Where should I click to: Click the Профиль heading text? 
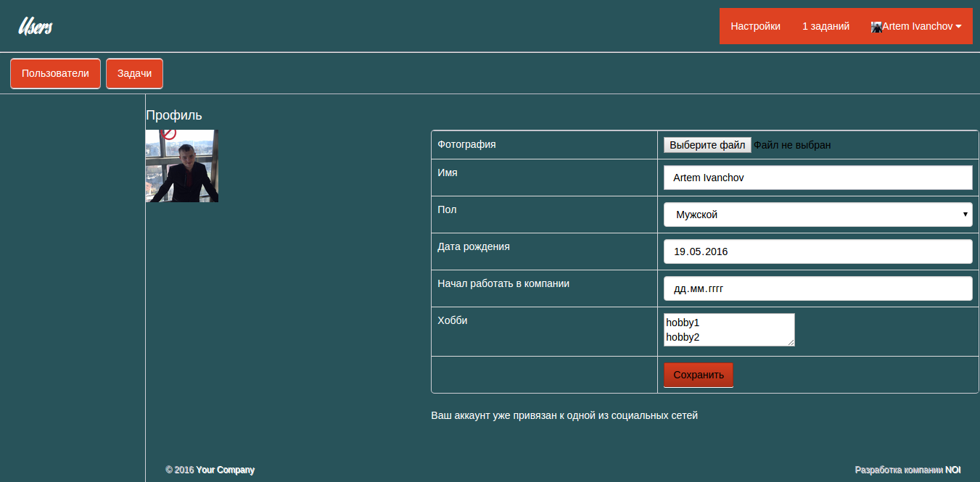click(174, 115)
